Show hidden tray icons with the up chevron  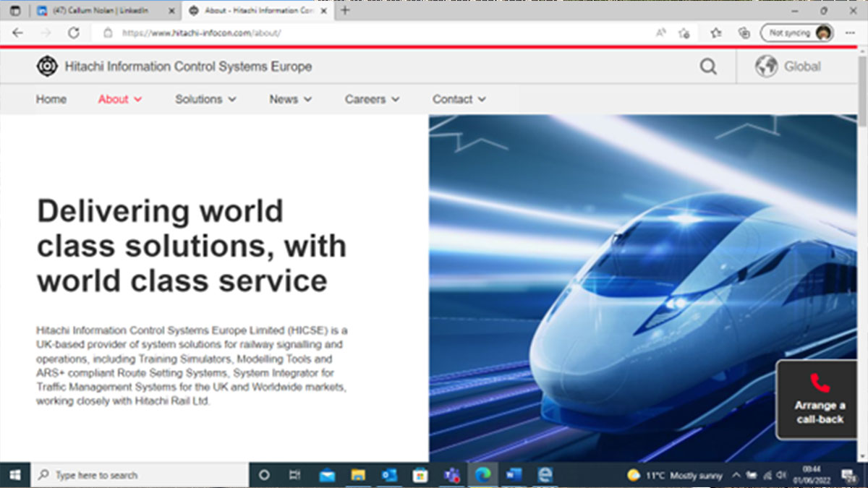coord(736,475)
